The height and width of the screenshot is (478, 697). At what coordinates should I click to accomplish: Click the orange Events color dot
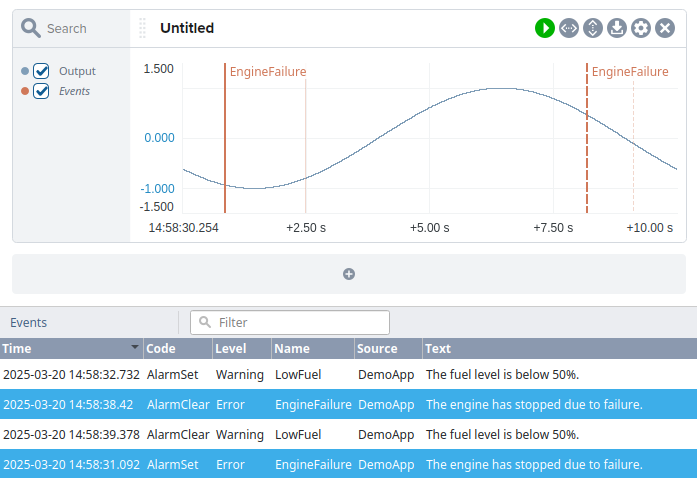[25, 91]
